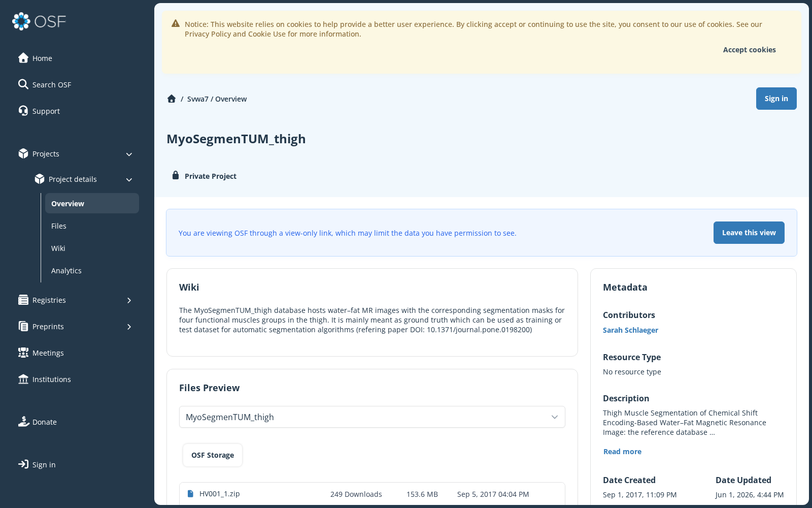Viewport: 812px width, 508px height.
Task: Click the Svwa7 breadcrumb link
Action: [198, 99]
